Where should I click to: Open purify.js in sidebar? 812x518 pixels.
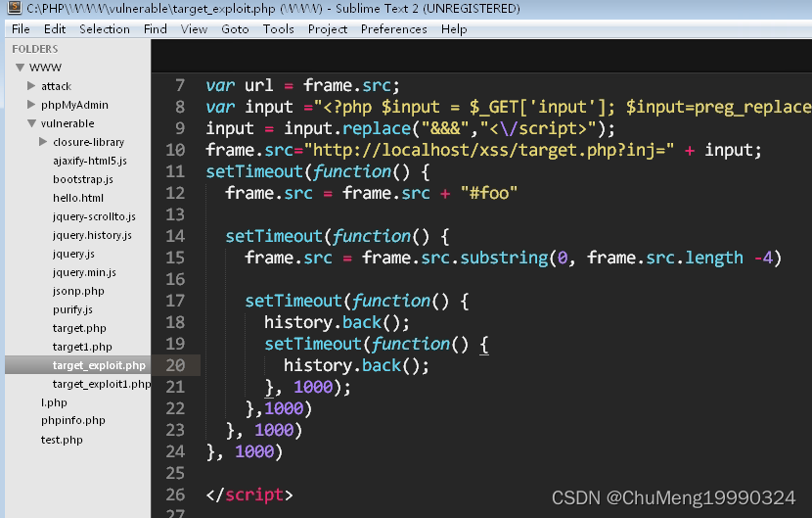[x=72, y=310]
